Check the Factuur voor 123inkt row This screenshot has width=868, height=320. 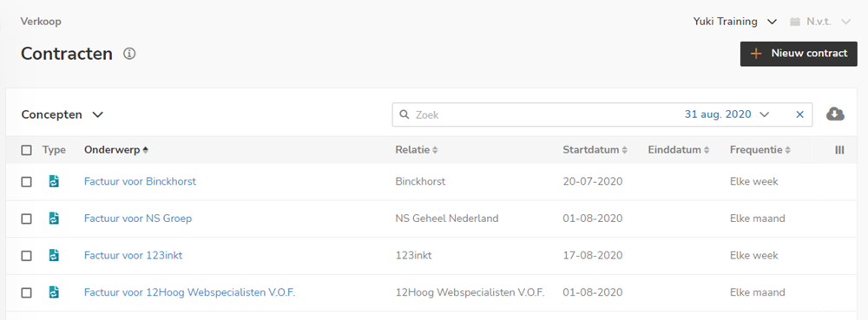(27, 256)
